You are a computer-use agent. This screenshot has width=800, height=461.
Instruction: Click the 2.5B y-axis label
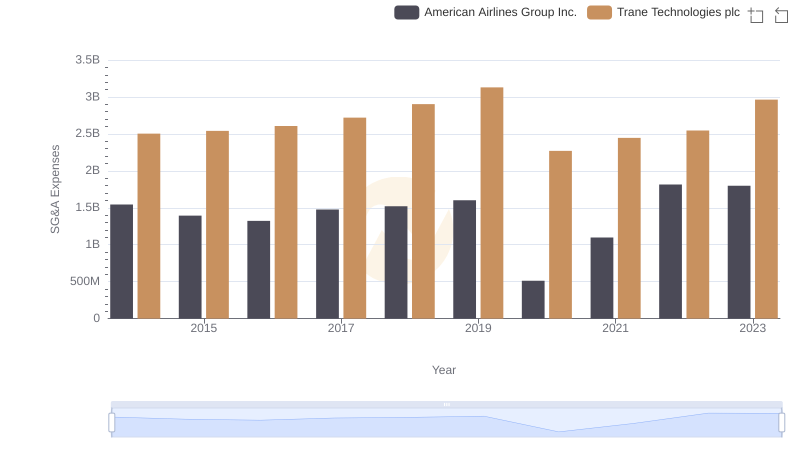[x=88, y=134]
